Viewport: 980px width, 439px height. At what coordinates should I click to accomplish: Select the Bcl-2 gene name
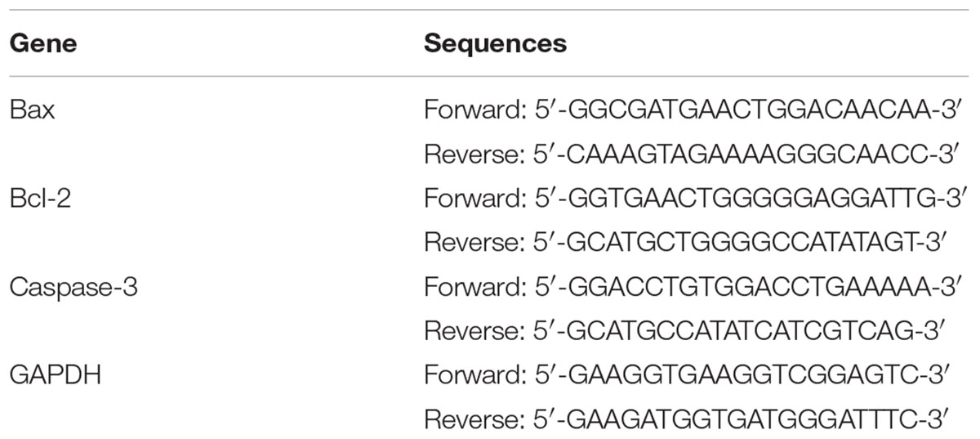(40, 198)
